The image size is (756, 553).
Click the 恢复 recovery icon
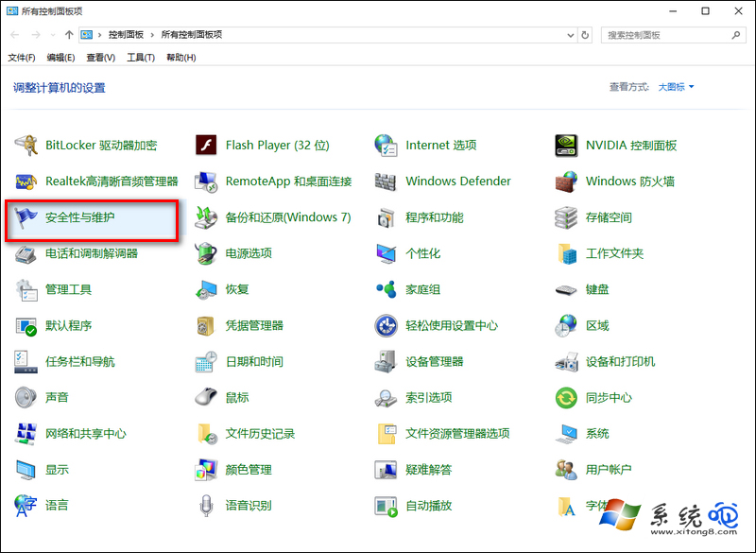pos(206,290)
